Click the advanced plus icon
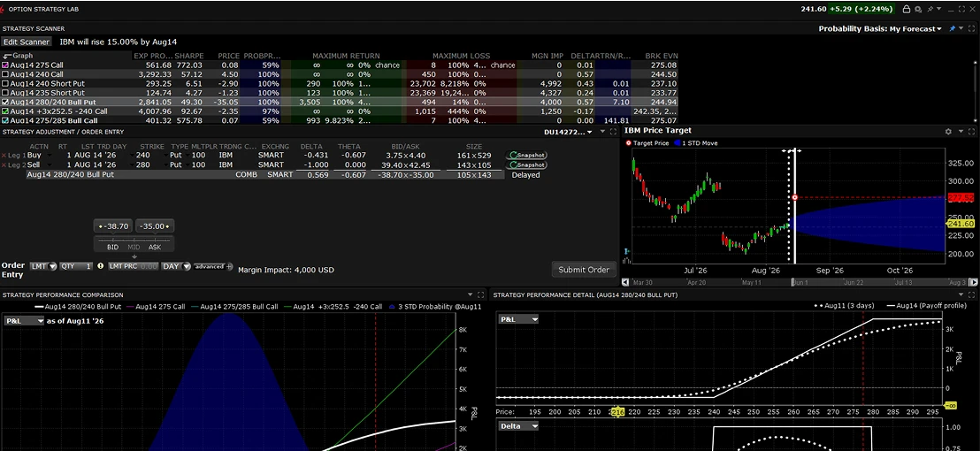 pos(229,267)
